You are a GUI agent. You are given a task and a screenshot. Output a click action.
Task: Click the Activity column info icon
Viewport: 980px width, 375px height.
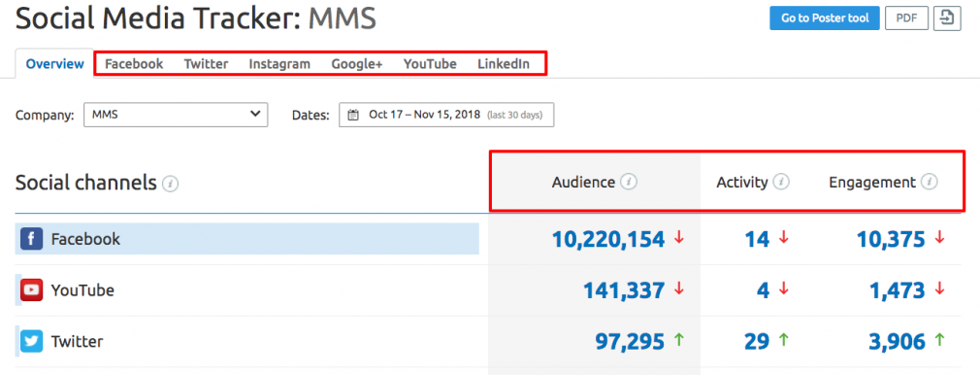(781, 183)
